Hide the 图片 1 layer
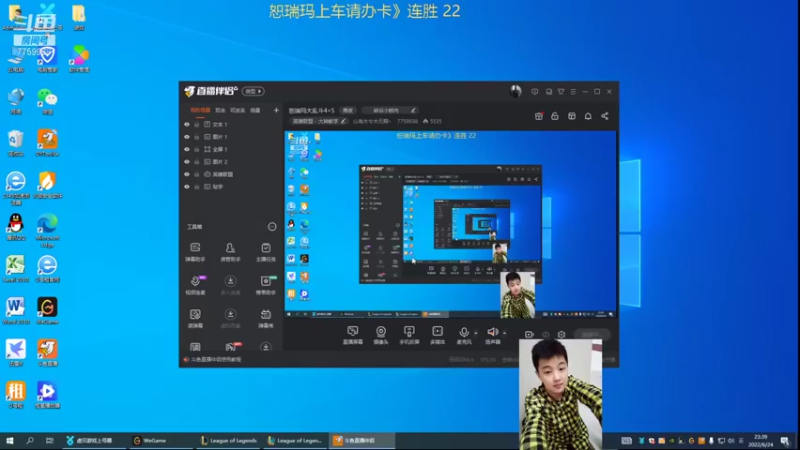Image resolution: width=800 pixels, height=450 pixels. 187,137
